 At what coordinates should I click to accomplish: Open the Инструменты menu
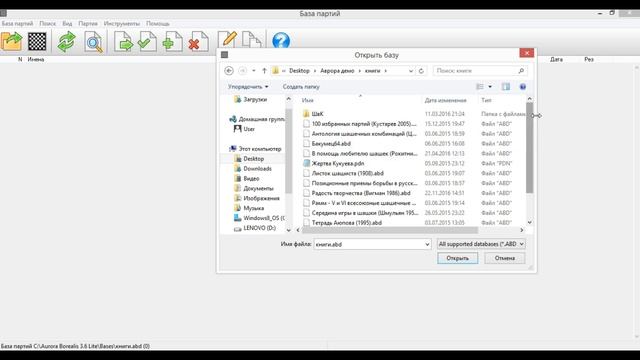click(122, 24)
